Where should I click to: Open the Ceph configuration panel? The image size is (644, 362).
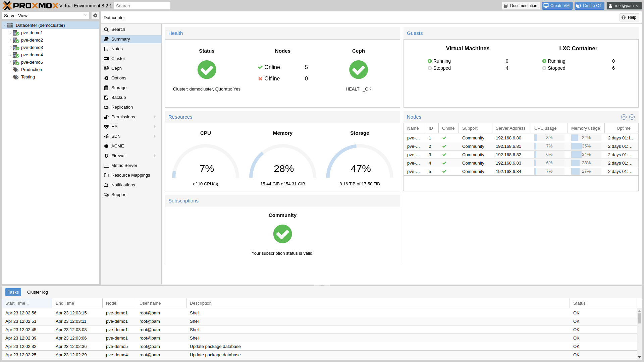116,68
